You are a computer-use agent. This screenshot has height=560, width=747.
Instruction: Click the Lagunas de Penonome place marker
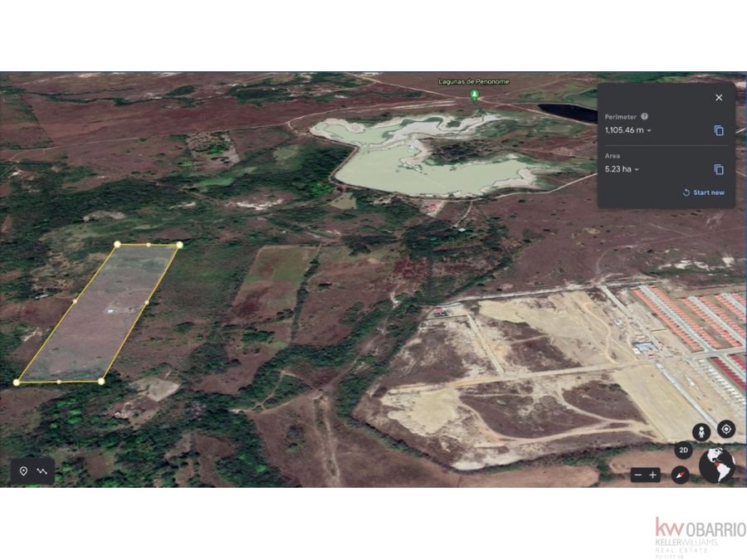click(474, 95)
